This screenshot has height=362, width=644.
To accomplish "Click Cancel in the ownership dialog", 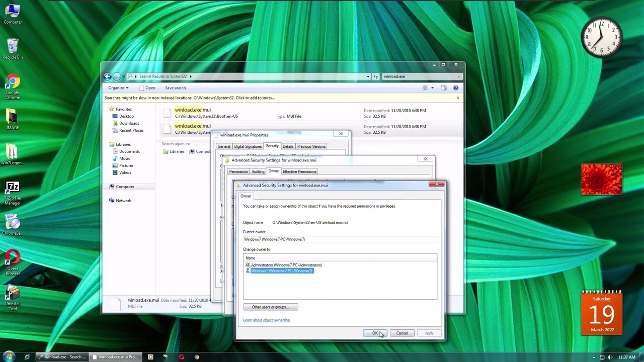I will 401,333.
